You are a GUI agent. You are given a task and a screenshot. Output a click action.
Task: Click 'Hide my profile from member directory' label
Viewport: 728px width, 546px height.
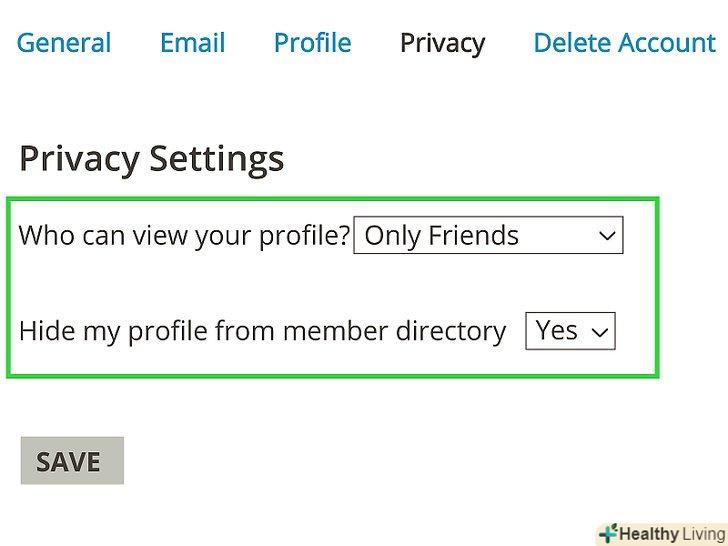pos(262,331)
